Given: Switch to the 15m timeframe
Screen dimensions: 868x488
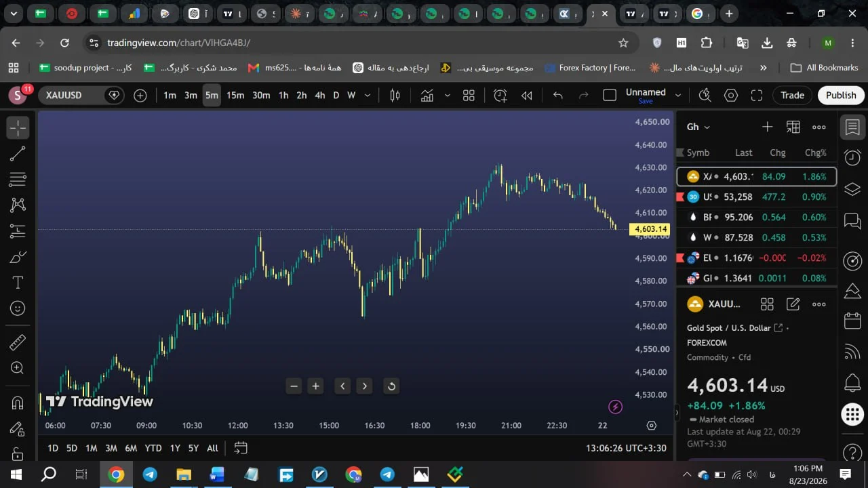Looking at the screenshot, I should click(235, 96).
